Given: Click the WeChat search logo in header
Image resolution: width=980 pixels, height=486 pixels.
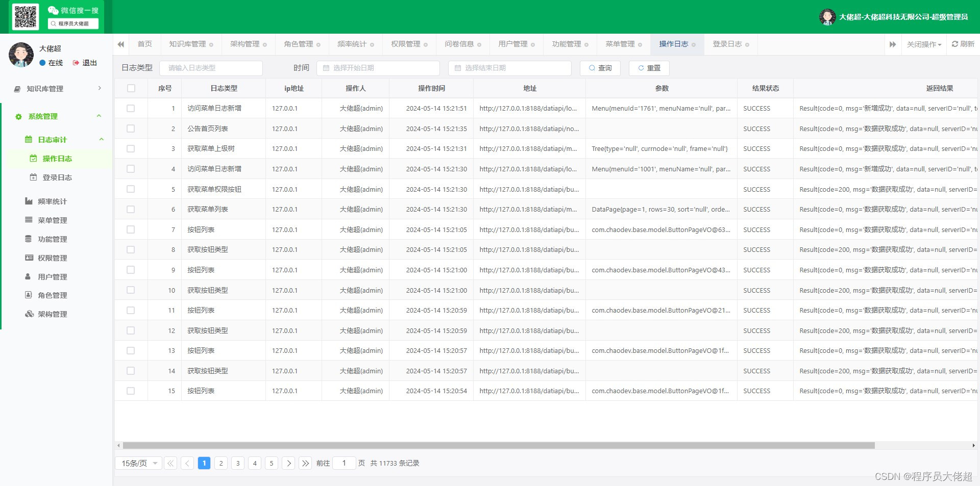Looking at the screenshot, I should coord(53,10).
